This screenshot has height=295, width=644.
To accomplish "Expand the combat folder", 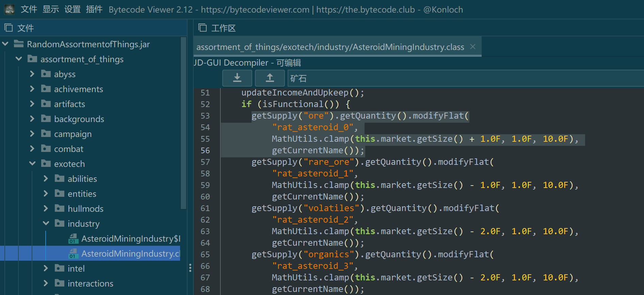I will (x=32, y=149).
